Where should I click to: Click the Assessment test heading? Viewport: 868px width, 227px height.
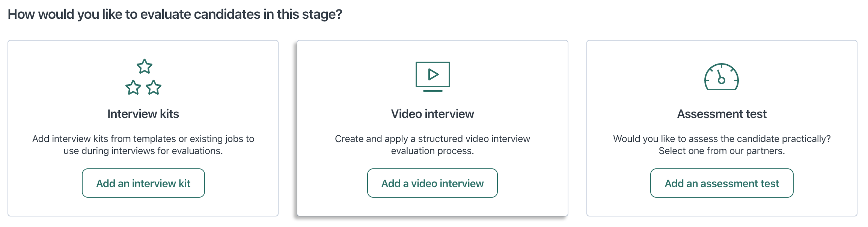point(722,114)
